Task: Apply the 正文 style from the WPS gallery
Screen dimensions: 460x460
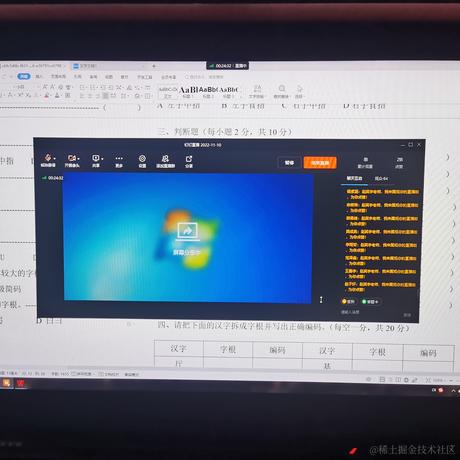Action: point(168,92)
